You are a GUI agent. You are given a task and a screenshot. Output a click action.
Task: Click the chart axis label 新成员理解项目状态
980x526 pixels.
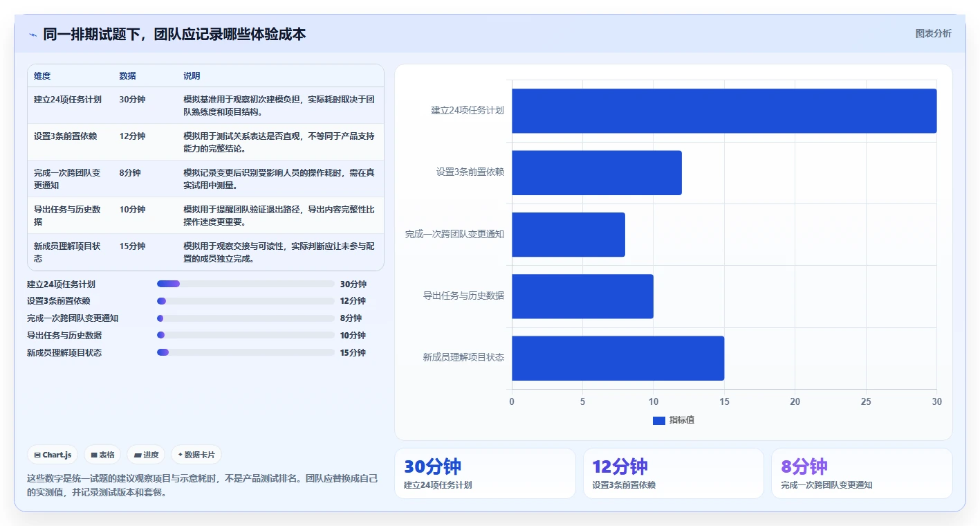point(463,357)
